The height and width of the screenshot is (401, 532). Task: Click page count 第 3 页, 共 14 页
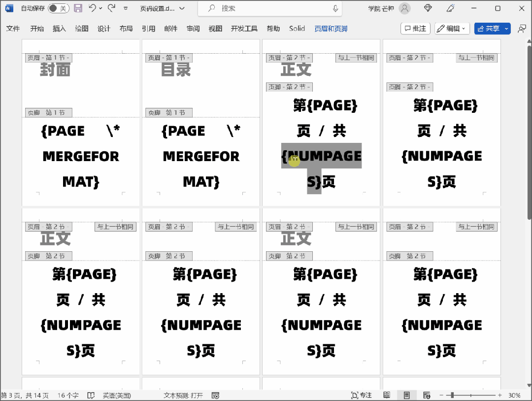coord(25,395)
